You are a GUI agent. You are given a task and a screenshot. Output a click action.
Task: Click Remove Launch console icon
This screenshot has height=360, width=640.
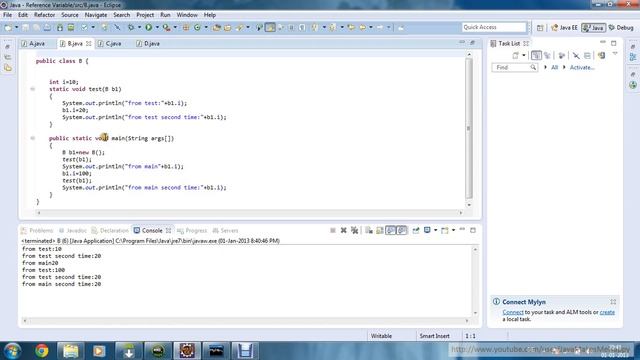coord(344,231)
